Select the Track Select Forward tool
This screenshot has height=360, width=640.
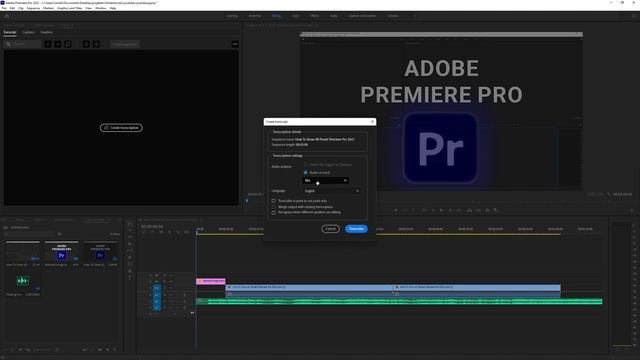click(x=130, y=230)
